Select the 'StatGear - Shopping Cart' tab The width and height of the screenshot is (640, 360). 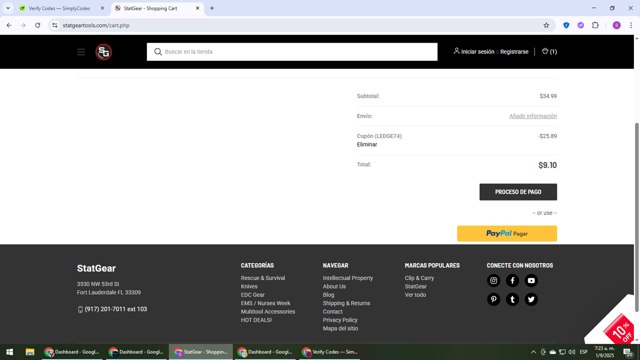point(150,8)
